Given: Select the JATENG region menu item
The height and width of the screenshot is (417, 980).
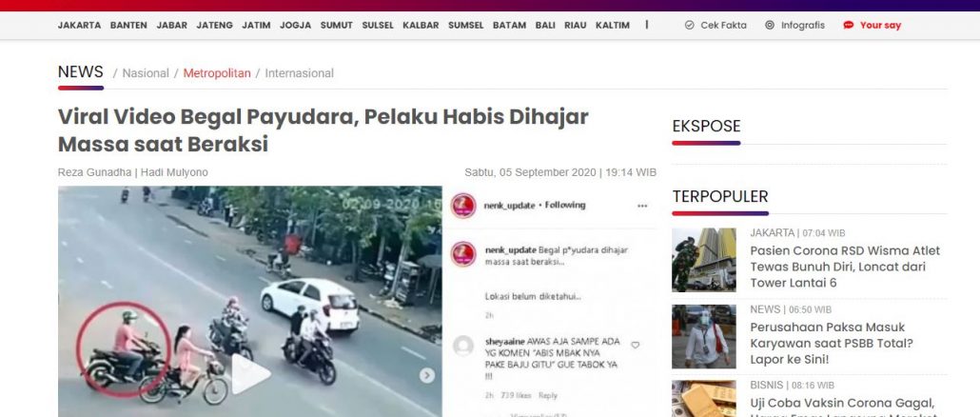Looking at the screenshot, I should click(214, 26).
